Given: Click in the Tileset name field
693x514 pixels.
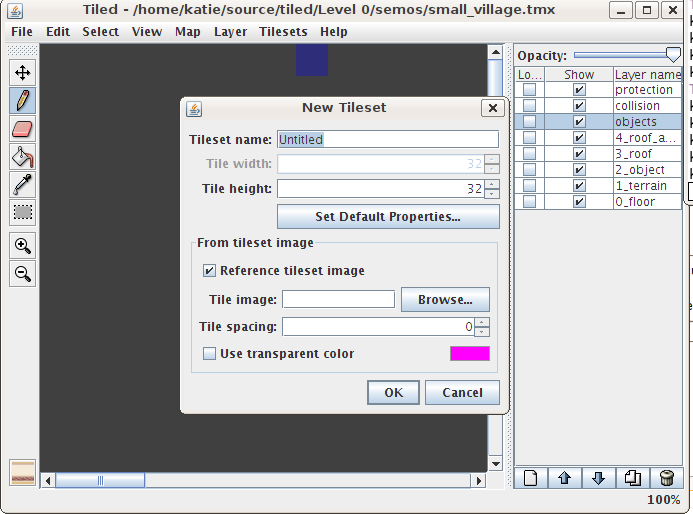Looking at the screenshot, I should point(388,140).
